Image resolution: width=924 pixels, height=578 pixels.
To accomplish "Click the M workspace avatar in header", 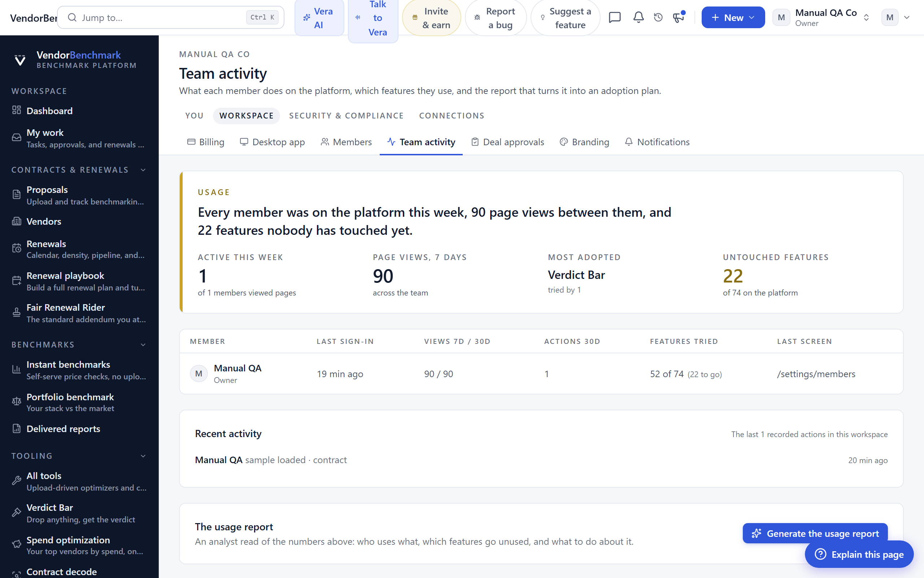I will (781, 18).
